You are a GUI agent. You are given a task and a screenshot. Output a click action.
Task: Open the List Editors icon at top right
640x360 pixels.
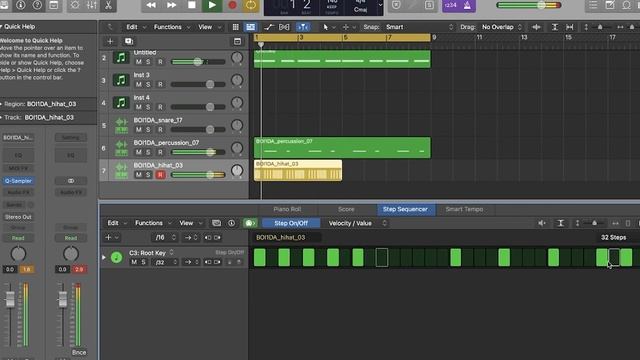point(593,5)
